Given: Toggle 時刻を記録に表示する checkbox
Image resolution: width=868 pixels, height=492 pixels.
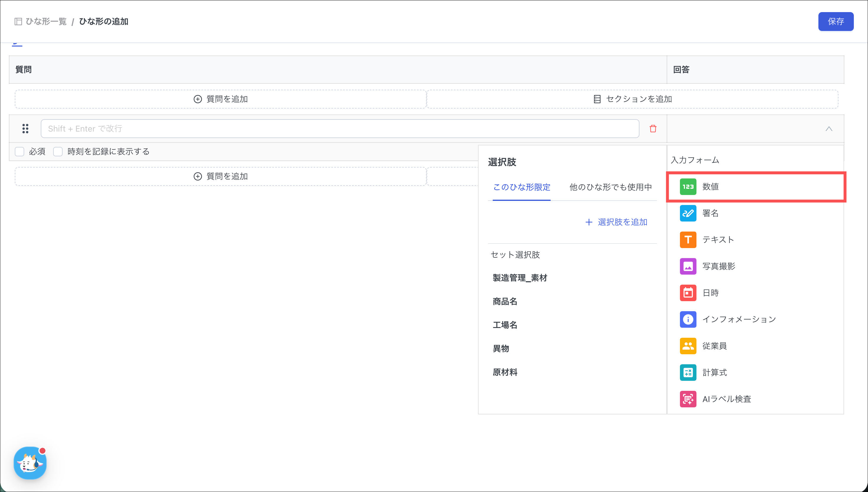Looking at the screenshot, I should click(58, 151).
